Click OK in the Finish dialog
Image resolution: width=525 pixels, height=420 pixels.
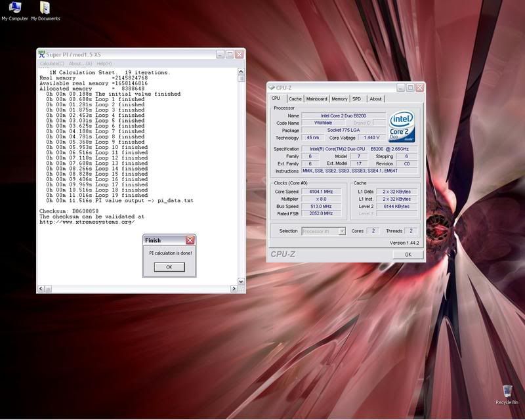169,267
